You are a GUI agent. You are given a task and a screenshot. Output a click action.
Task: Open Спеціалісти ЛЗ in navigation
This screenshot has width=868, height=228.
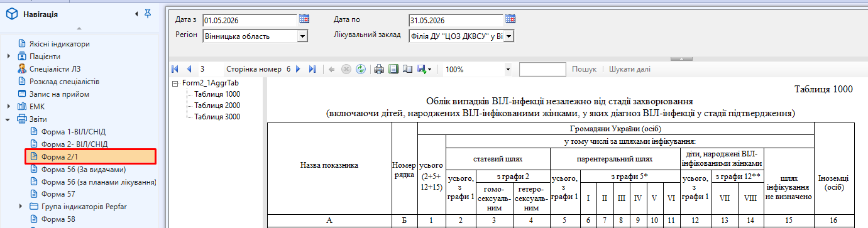click(x=55, y=69)
